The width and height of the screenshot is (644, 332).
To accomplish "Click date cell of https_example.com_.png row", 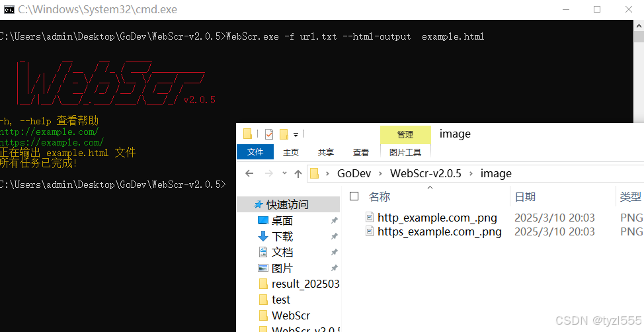I will 555,231.
